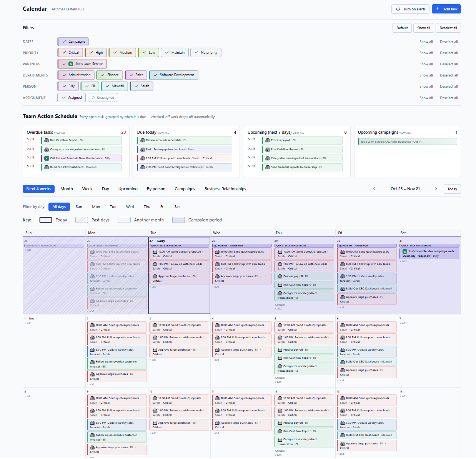
Task: Toggle the Campaigns dates filter
Action: (x=73, y=42)
